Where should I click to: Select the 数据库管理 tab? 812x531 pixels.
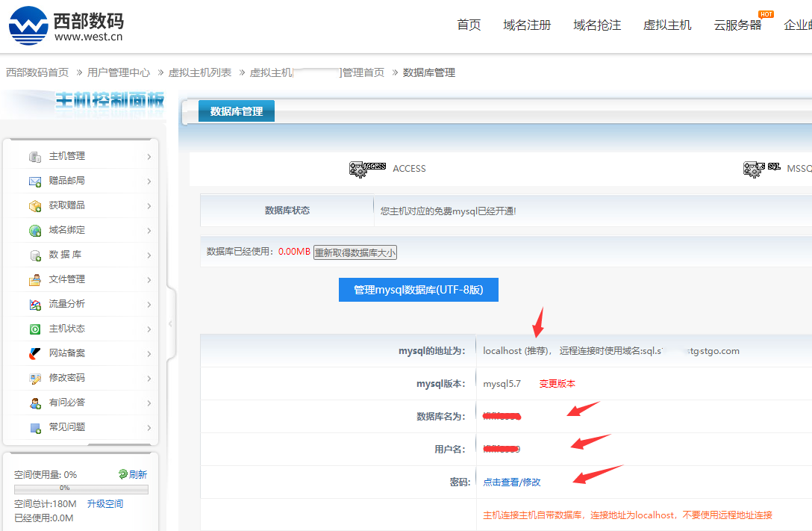(237, 111)
